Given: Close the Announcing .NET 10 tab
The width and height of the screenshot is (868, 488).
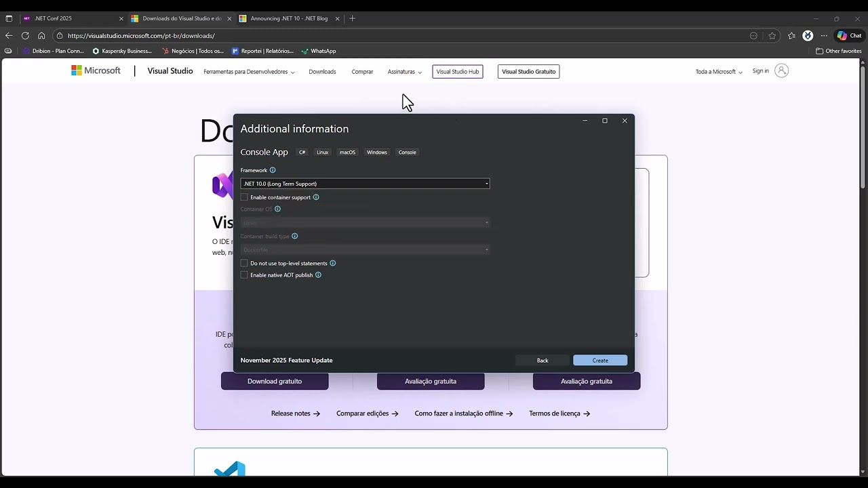Looking at the screenshot, I should [337, 18].
